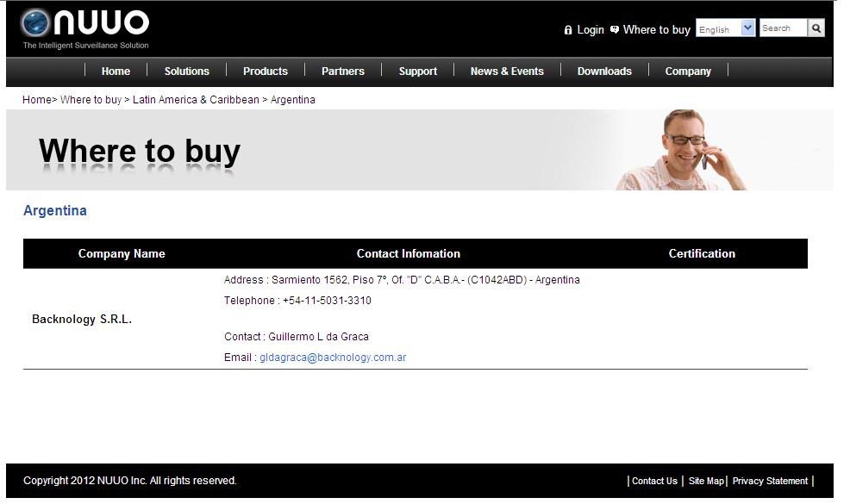Click the Sarmiento 1562 address line
Screen dimensions: 850x504
pos(402,280)
